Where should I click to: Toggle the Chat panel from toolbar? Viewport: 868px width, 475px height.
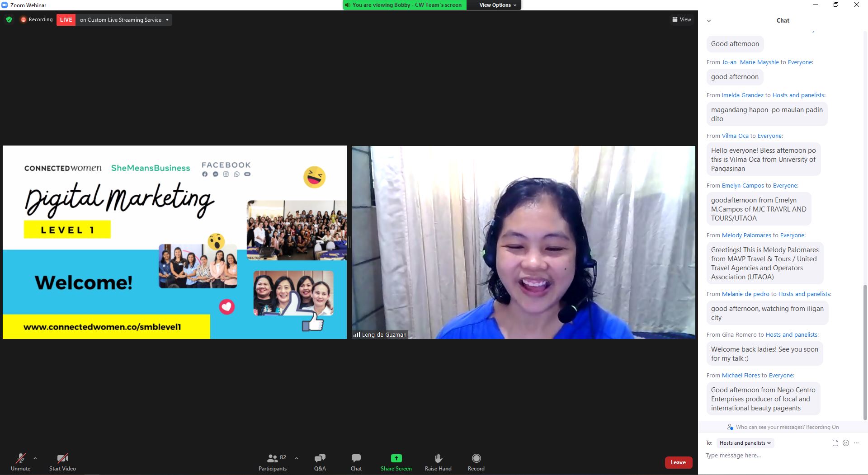(356, 462)
